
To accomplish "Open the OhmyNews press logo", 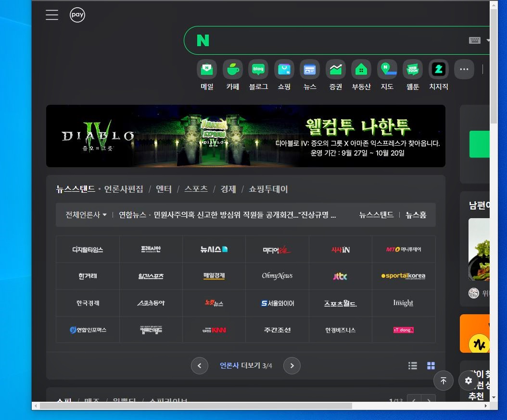I will point(277,276).
